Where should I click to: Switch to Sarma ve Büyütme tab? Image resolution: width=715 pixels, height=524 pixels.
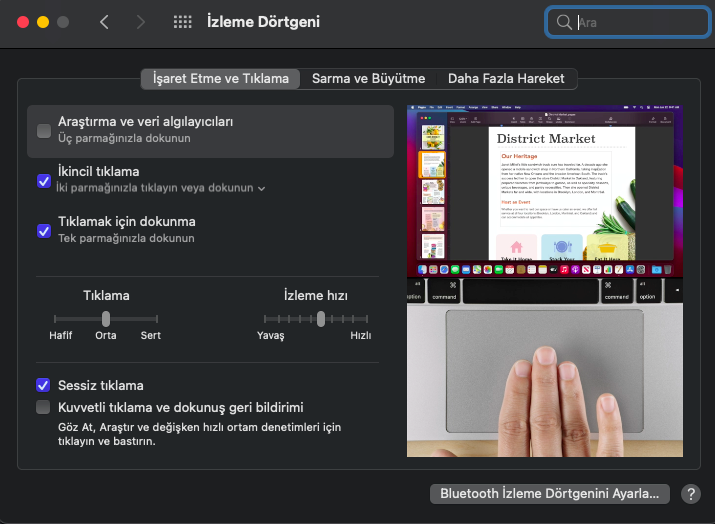click(x=368, y=78)
